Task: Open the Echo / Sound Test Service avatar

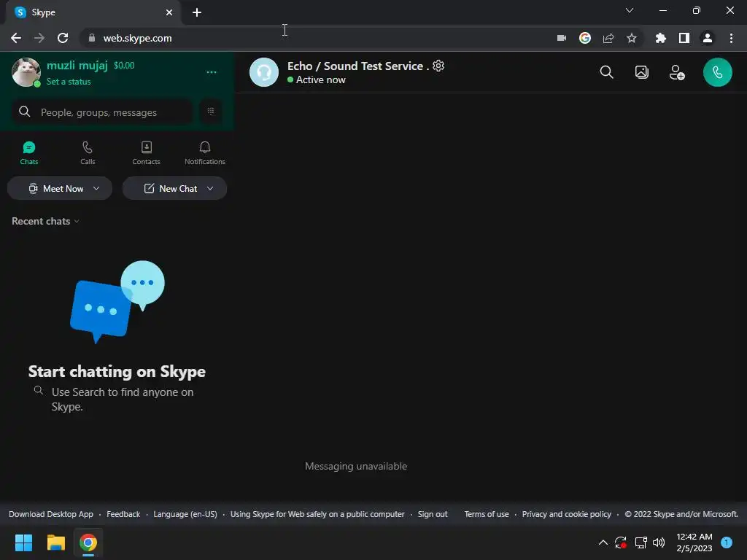Action: (264, 72)
